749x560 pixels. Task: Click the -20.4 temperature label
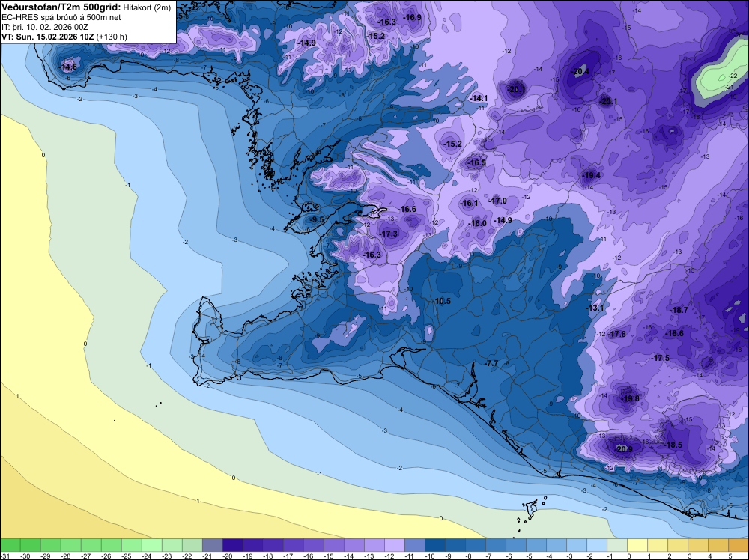[580, 72]
